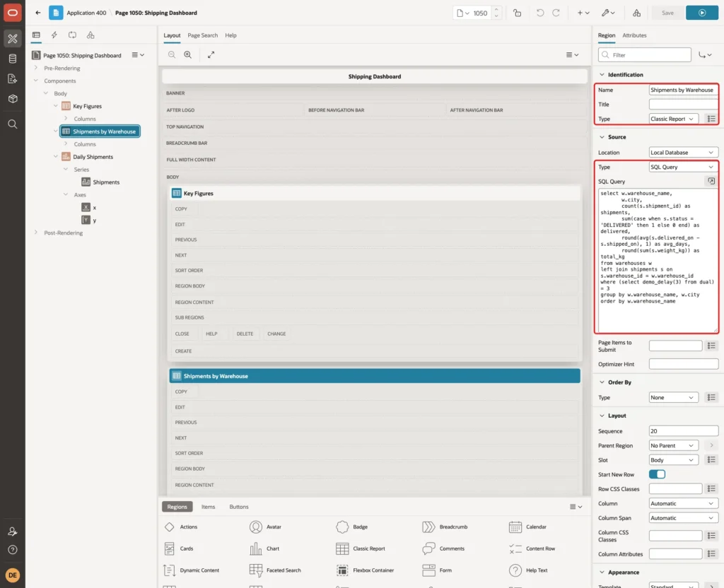Collapse the Identification section
The image size is (724, 588).
[602, 75]
